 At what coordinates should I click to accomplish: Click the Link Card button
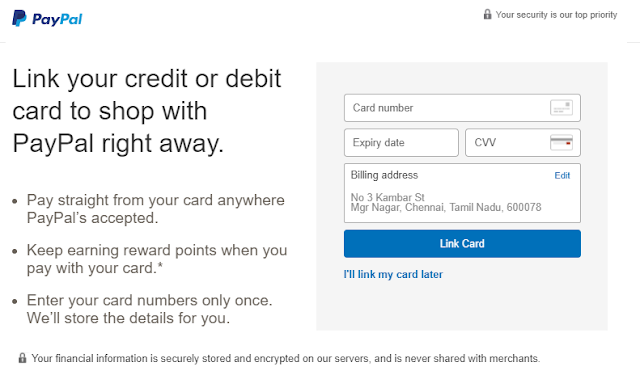pos(462,244)
